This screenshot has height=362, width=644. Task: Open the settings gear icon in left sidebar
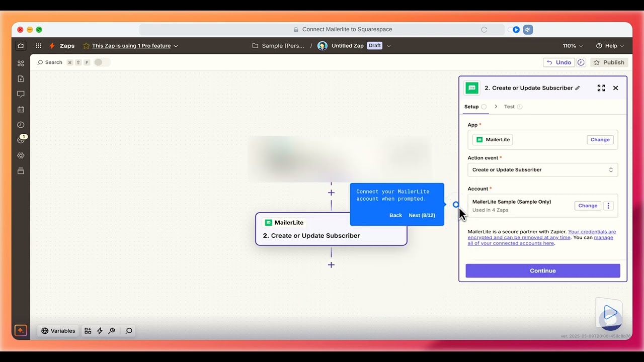(x=21, y=155)
